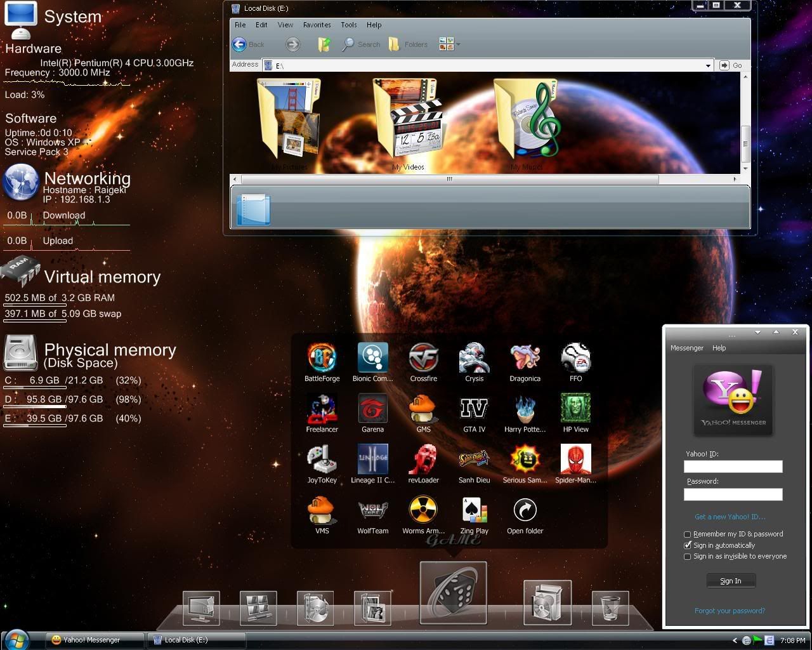Check Remember my ID & password
The image size is (812, 650).
pos(687,534)
